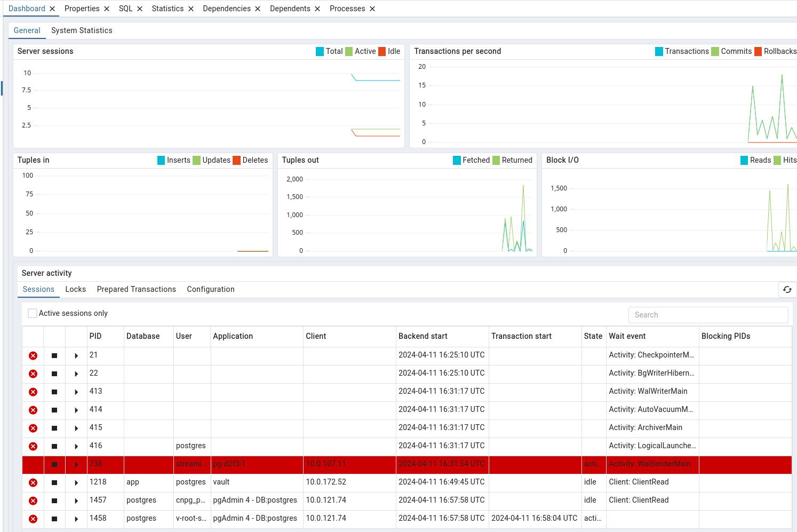Cancel the query for the vault session PID 1218

(33, 482)
